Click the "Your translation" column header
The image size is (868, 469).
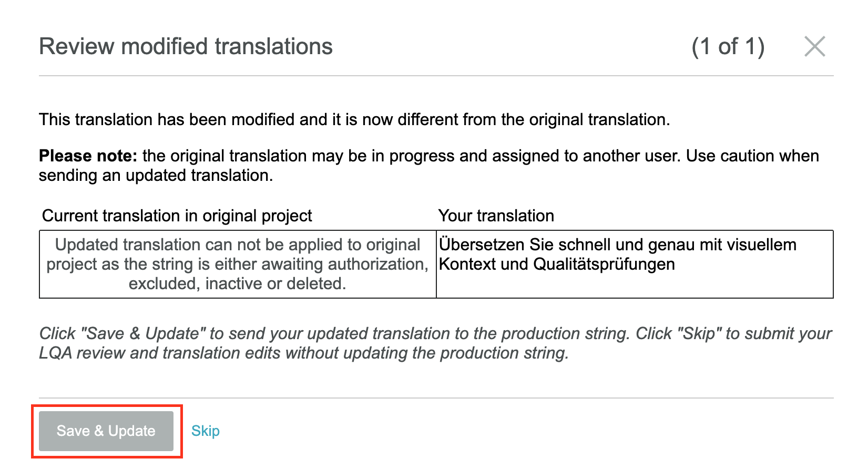click(x=496, y=216)
